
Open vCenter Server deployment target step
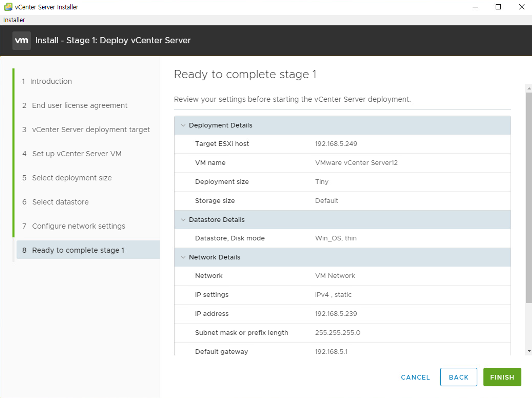(x=91, y=130)
